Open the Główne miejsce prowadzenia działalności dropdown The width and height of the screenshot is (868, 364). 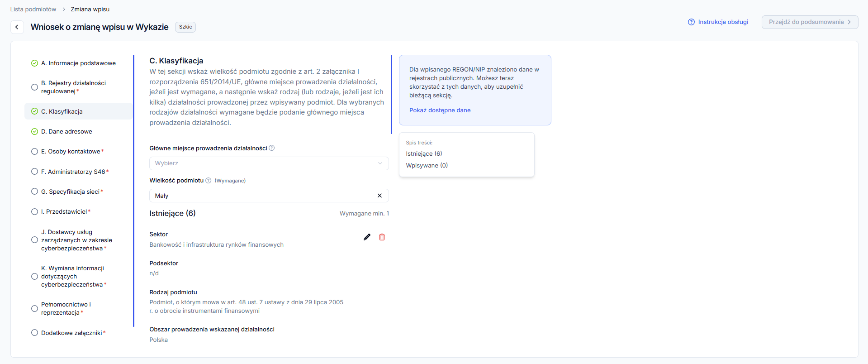click(x=269, y=163)
